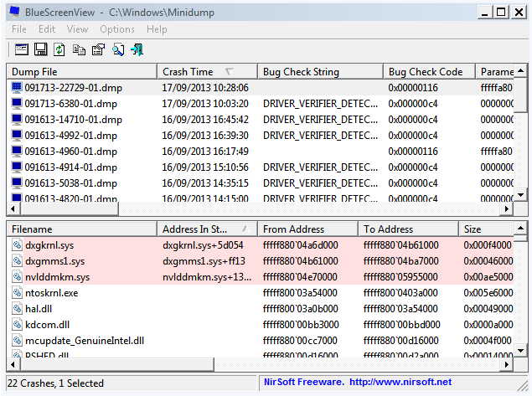The width and height of the screenshot is (532, 396).
Task: Click the crash list scroll-left arrow
Action: 13,208
